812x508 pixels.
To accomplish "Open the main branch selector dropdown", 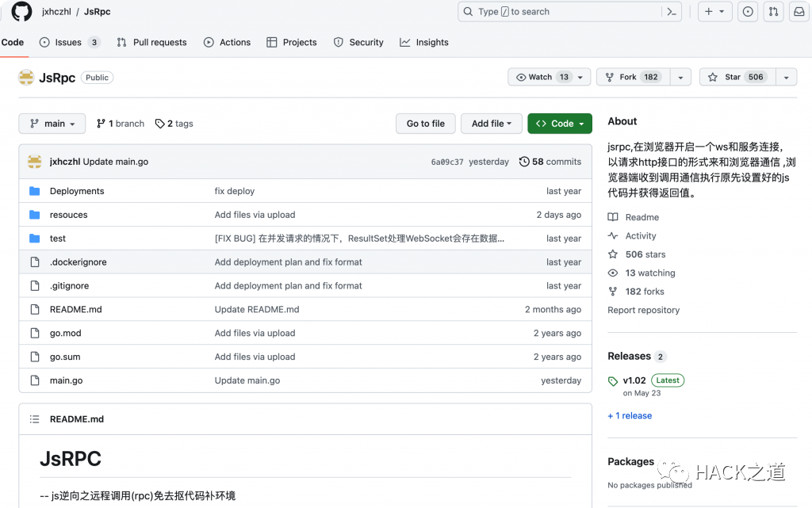I will pos(52,124).
